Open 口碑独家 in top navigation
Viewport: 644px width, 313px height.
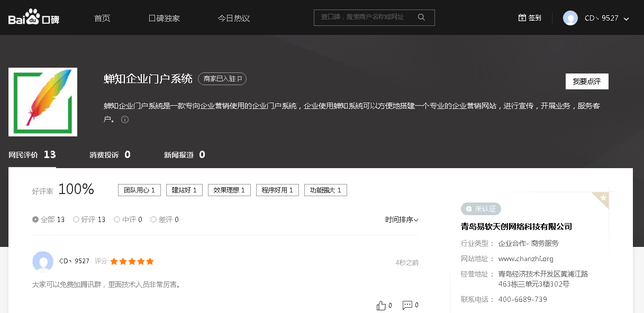tap(164, 18)
